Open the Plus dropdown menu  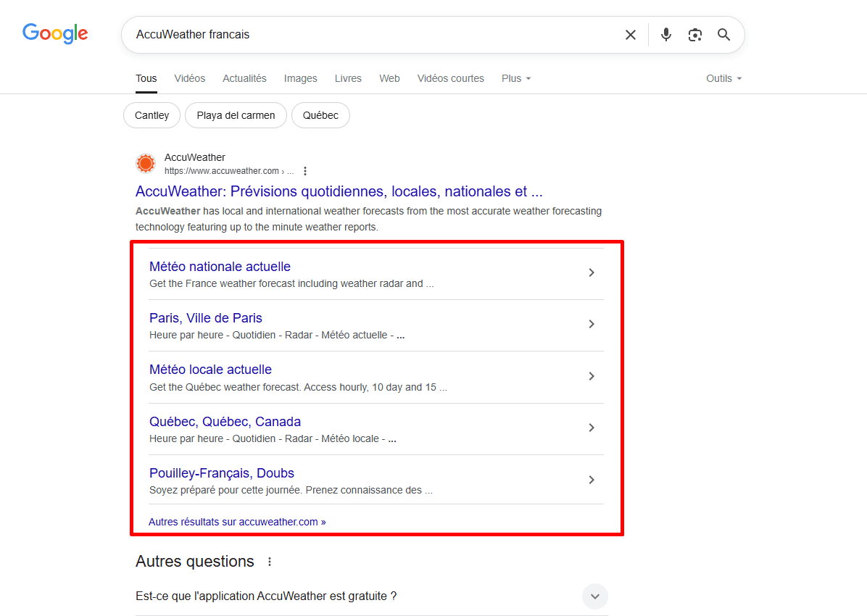516,78
